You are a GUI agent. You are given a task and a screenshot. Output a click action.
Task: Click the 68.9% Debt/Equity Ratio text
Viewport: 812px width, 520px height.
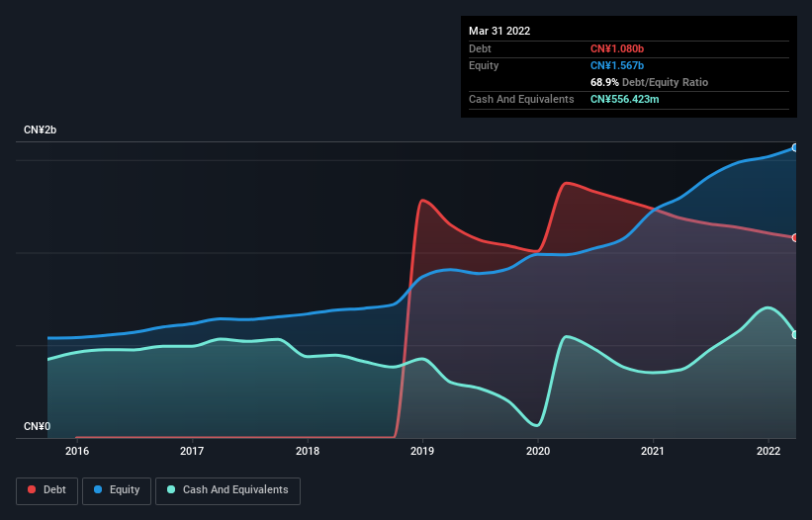pos(649,82)
